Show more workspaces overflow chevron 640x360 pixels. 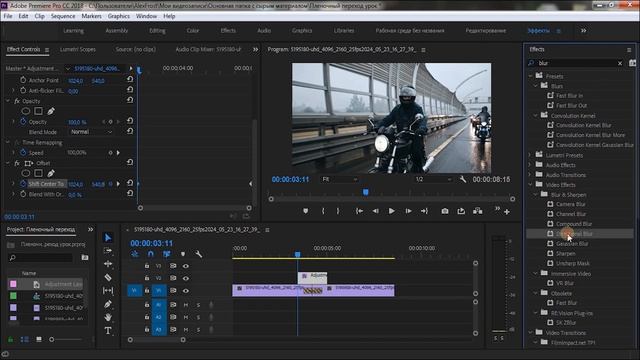point(584,31)
